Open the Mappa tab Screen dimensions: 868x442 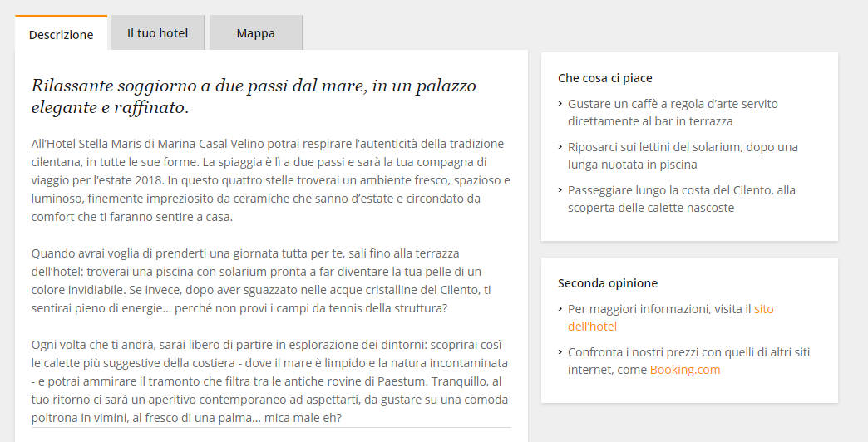255,33
